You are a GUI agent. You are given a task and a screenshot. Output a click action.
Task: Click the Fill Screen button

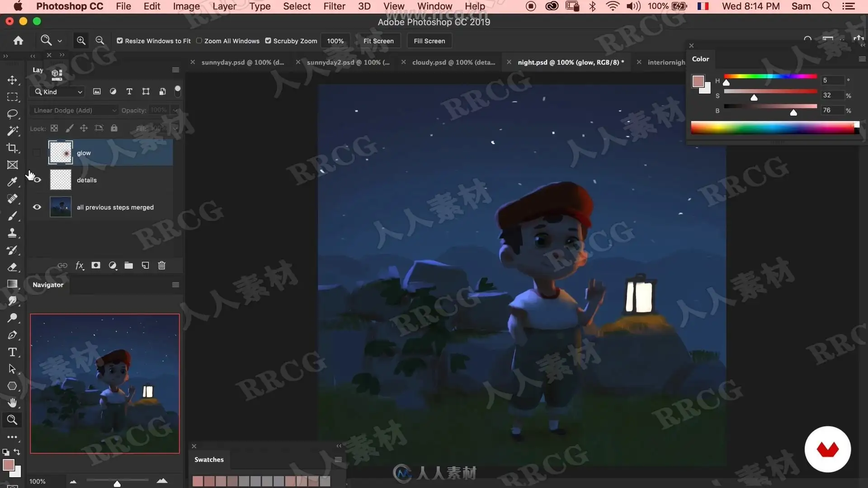pyautogui.click(x=429, y=41)
